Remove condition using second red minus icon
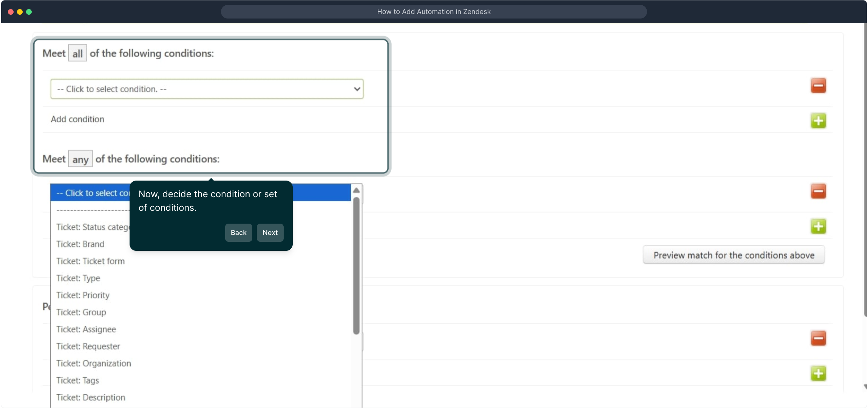868x408 pixels. (x=818, y=191)
